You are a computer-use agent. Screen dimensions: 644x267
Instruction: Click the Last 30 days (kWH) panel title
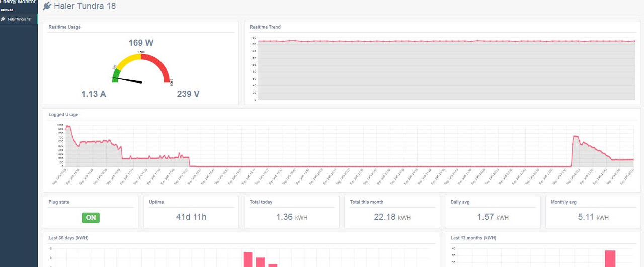pos(68,238)
